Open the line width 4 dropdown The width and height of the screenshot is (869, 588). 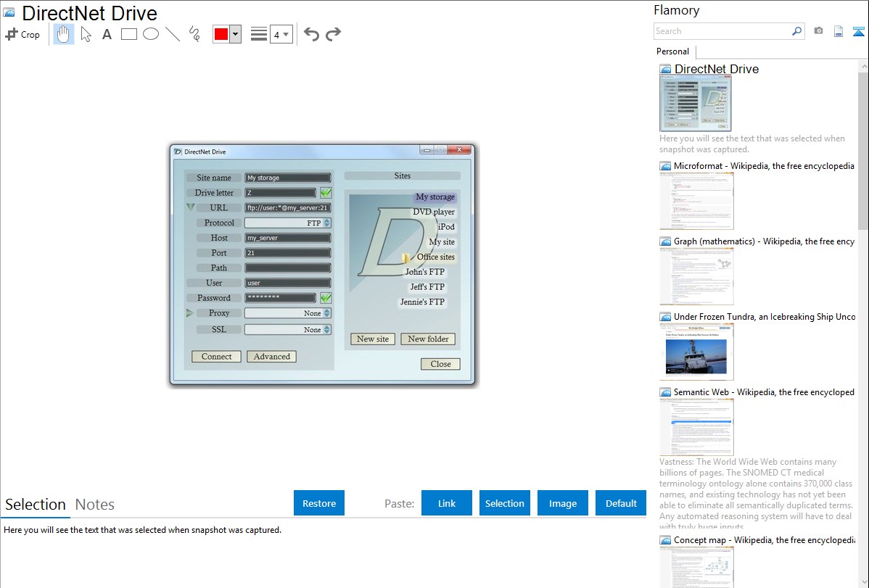[x=281, y=34]
